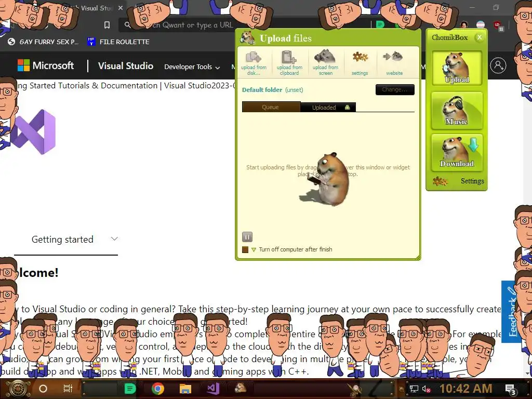Open the green browser extension icon

pos(380,24)
